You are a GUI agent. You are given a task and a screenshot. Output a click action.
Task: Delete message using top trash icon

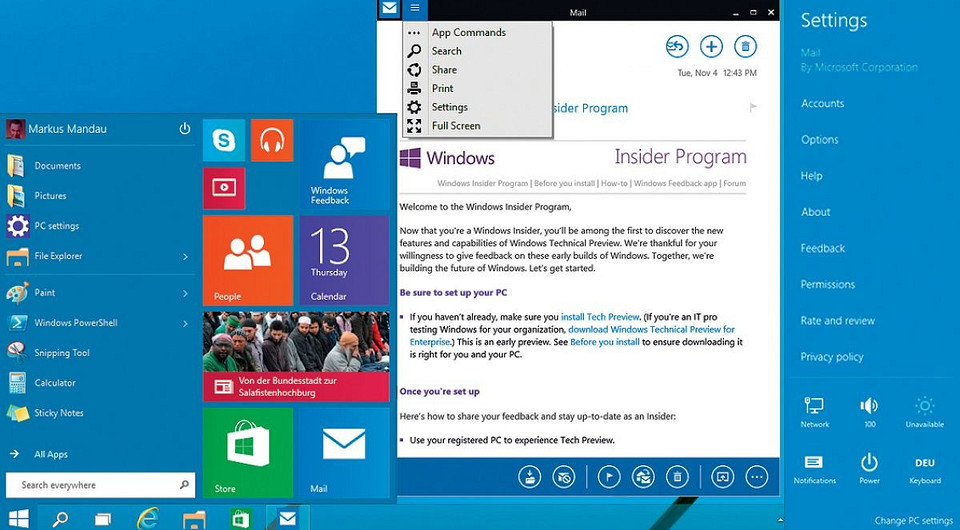pos(745,46)
